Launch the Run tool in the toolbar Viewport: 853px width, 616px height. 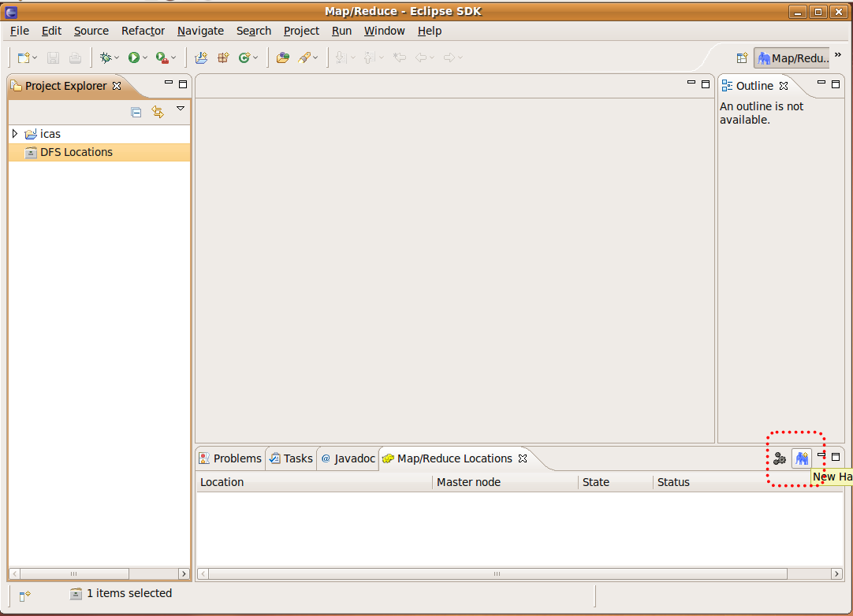(x=134, y=57)
